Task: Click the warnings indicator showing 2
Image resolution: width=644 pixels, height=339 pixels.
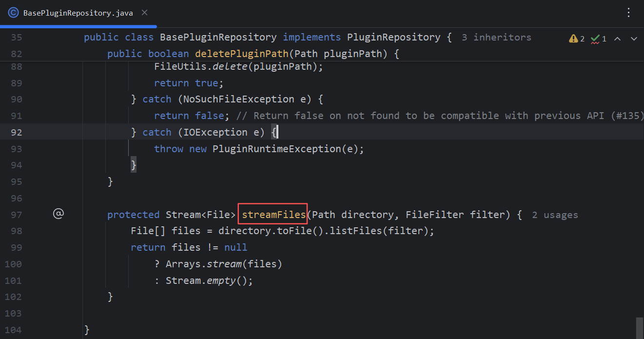Action: point(577,39)
